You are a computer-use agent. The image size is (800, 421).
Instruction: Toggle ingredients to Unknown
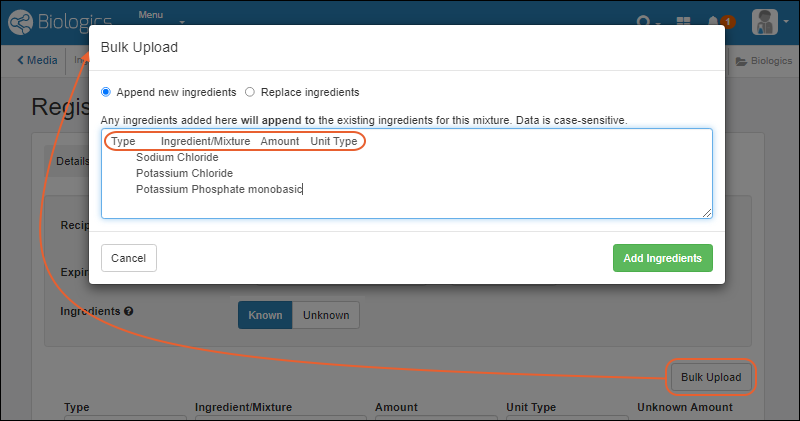[x=326, y=315]
